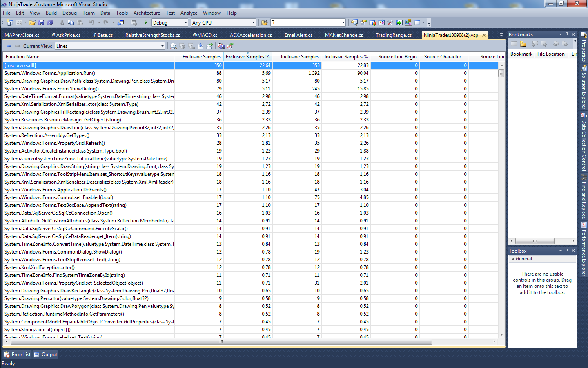Sort by Function Name column header
Screen dimensions: 588x368
click(89, 57)
